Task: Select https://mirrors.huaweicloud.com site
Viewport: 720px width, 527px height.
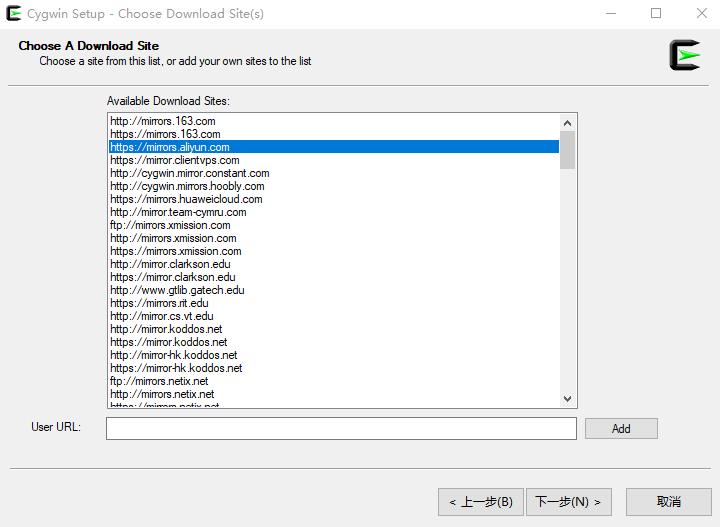Action: (x=334, y=199)
